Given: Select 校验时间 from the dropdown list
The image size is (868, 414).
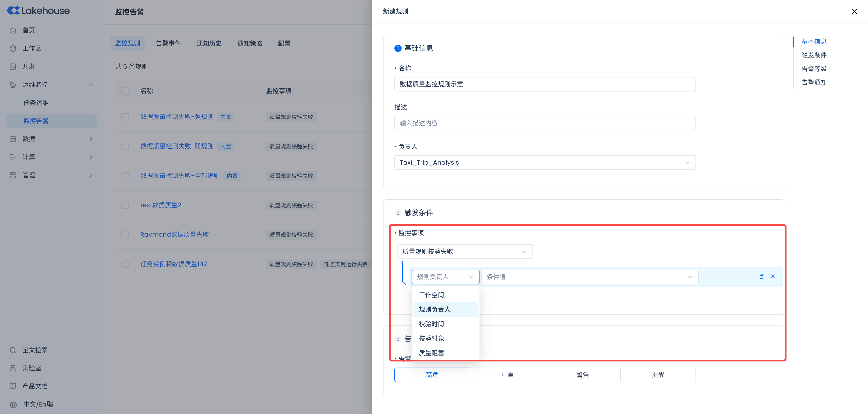Looking at the screenshot, I should [x=431, y=324].
